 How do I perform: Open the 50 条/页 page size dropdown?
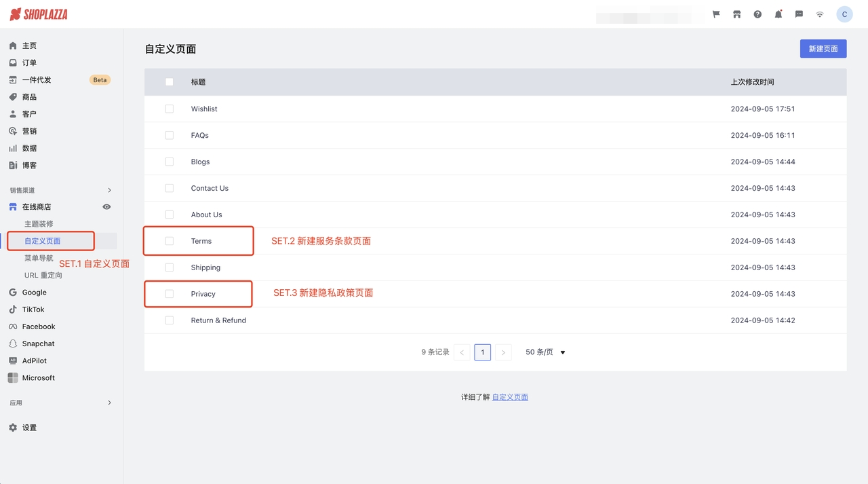click(545, 352)
